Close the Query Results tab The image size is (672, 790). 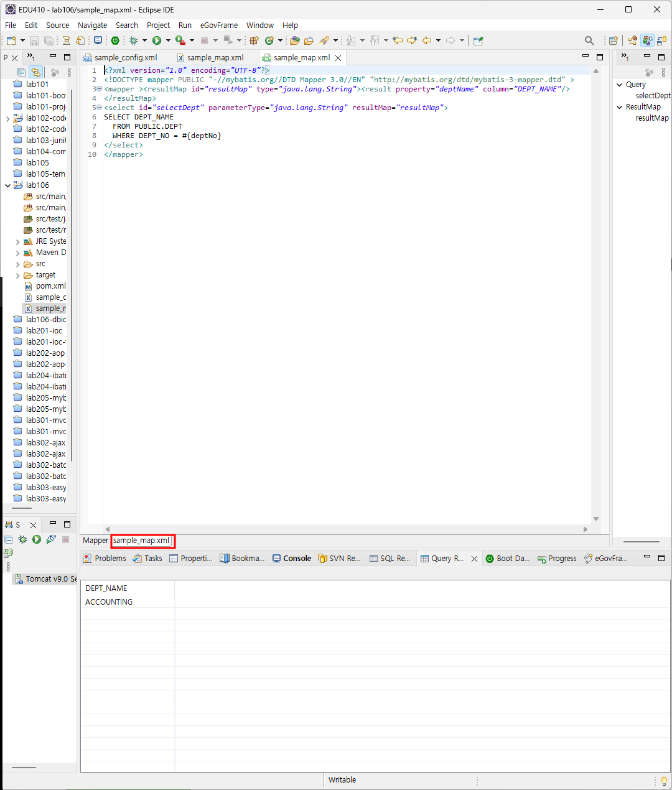tap(474, 559)
